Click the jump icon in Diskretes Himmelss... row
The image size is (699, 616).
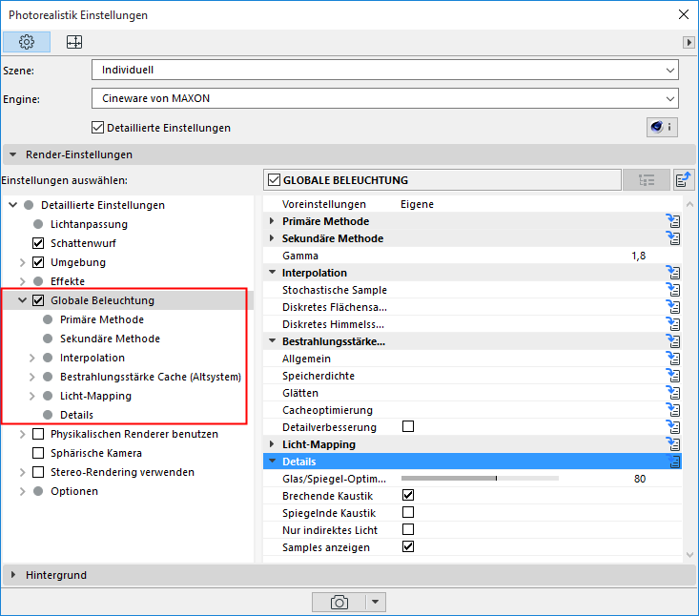(x=673, y=324)
